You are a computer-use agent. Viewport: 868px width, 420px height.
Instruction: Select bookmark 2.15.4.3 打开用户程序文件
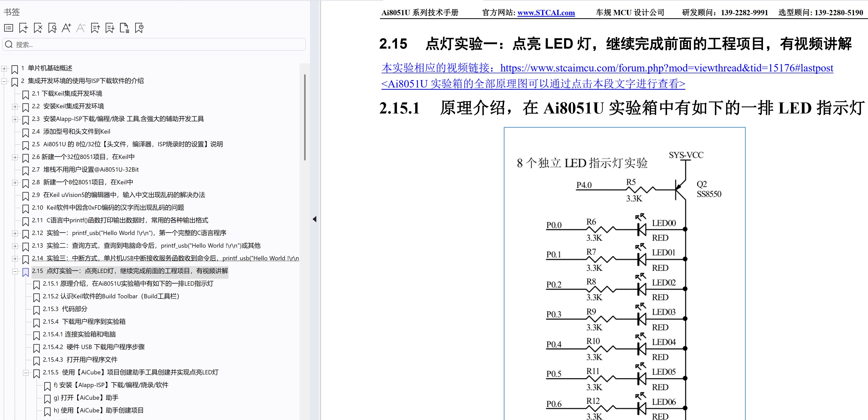pos(80,360)
